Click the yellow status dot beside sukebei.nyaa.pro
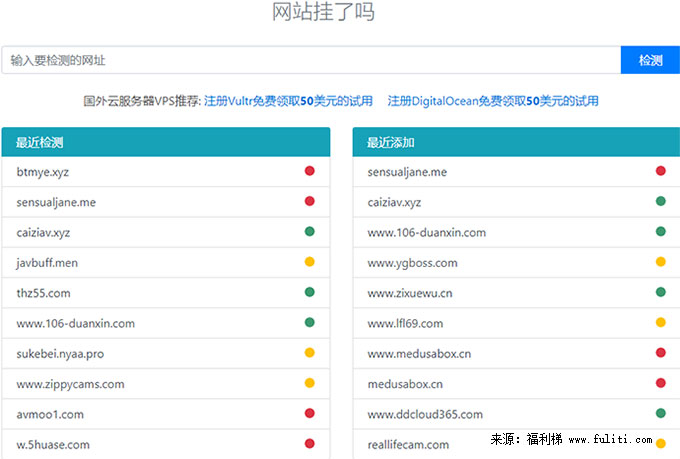Viewport: 680px width, 459px height. pos(310,353)
